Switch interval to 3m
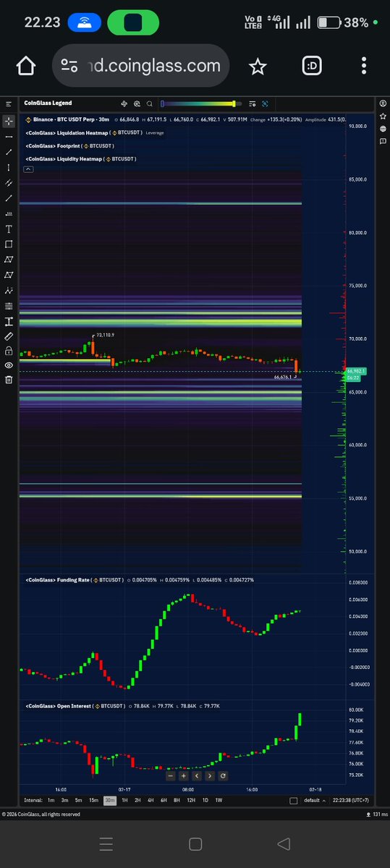Viewport: 390px width, 868px height. (64, 801)
